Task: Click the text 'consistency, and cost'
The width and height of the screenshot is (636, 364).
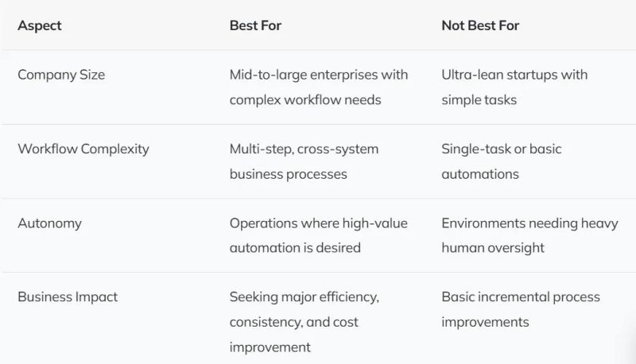Action: [293, 322]
